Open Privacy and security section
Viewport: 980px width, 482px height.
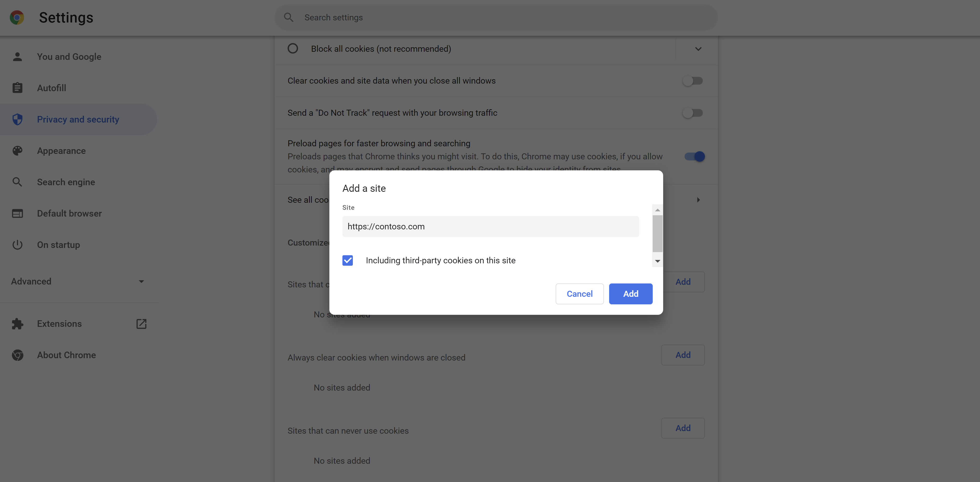point(78,120)
